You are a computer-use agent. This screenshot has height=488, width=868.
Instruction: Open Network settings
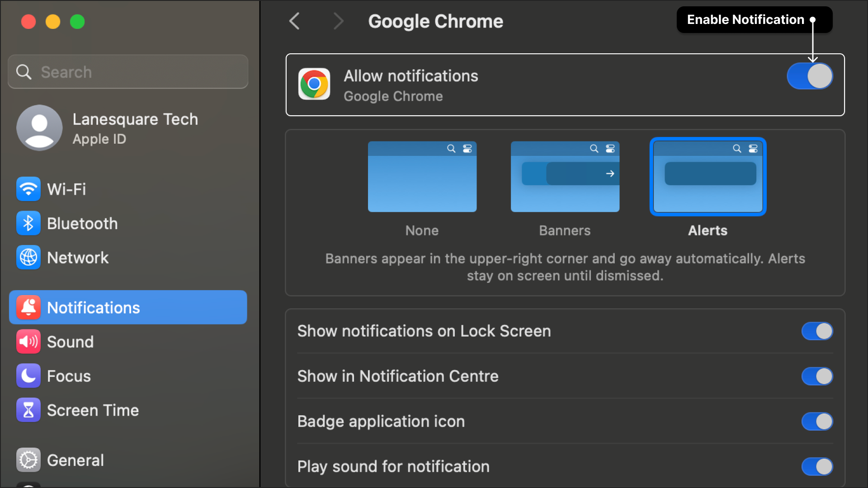[128, 258]
